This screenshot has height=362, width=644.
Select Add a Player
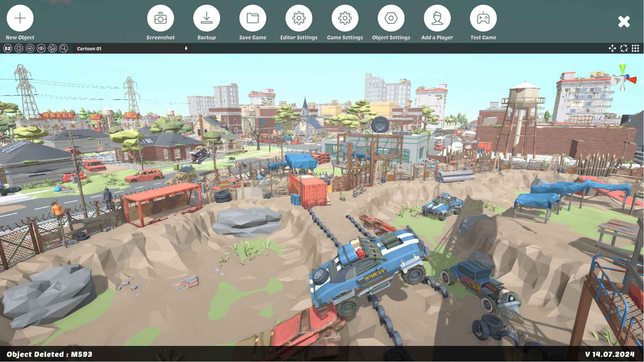(x=437, y=18)
